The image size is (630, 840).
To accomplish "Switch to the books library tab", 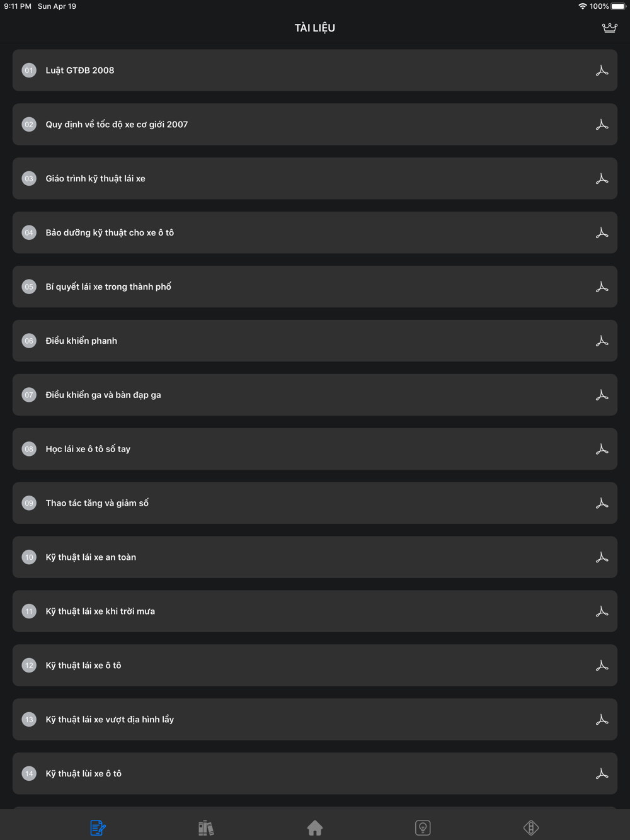I will pyautogui.click(x=206, y=827).
